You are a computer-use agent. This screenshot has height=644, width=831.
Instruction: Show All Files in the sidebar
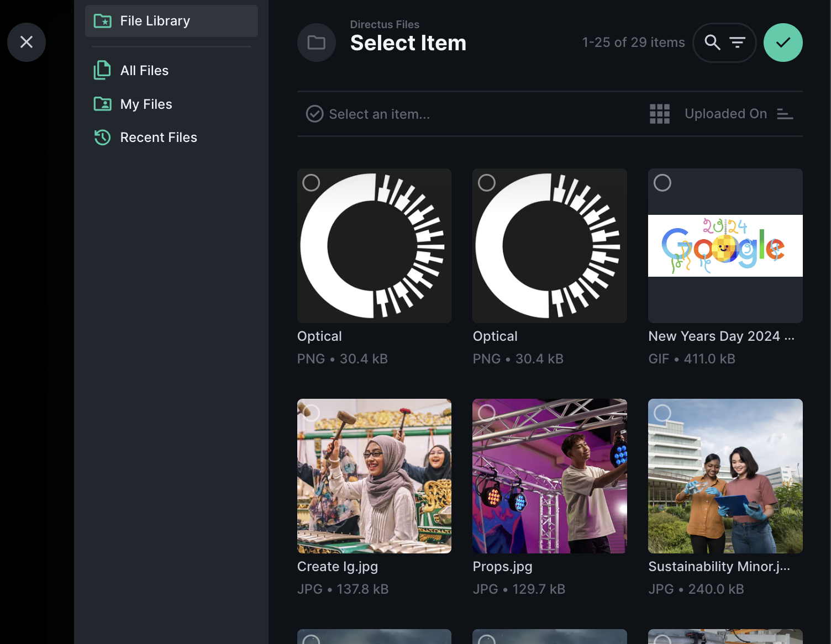(171, 71)
